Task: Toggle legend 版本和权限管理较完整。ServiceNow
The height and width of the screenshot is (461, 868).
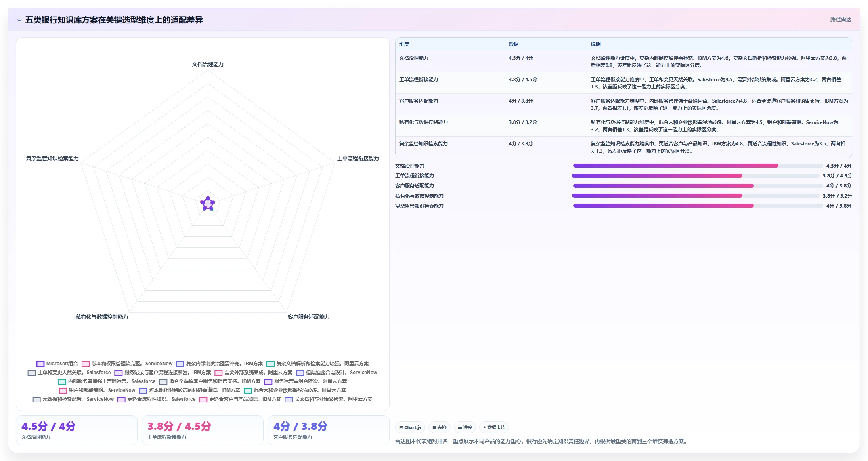Action: coord(127,364)
